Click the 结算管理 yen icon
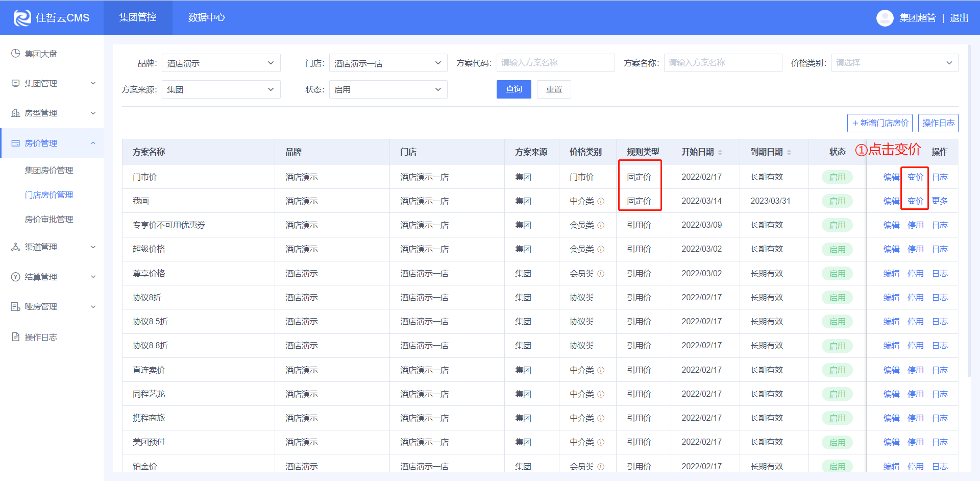 (16, 277)
